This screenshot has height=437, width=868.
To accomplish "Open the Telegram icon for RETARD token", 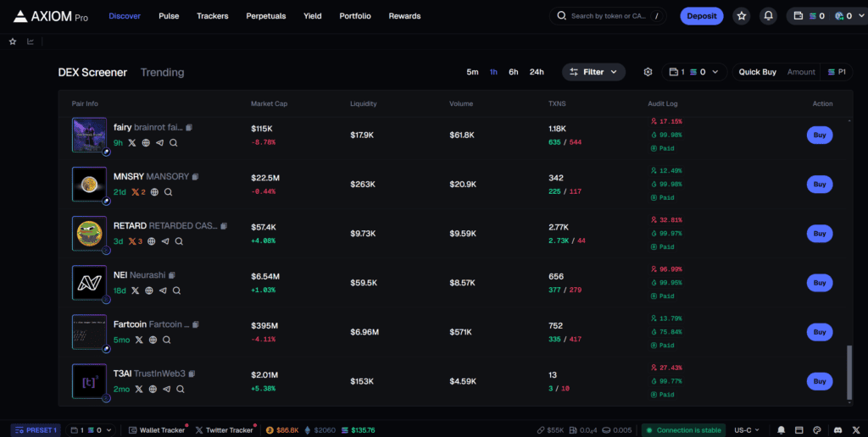I will 165,241.
